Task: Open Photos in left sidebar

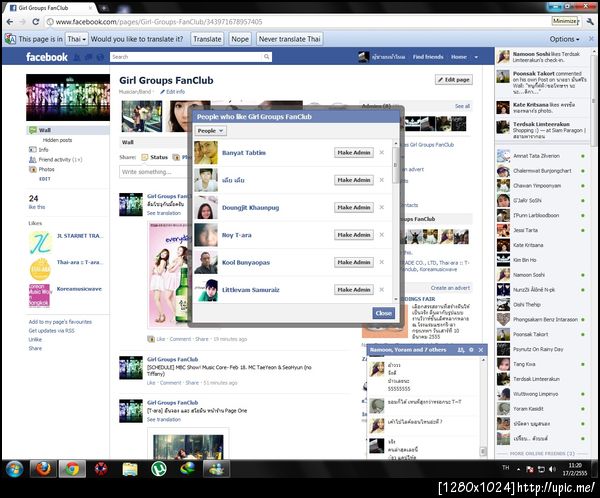Action: coord(46,169)
